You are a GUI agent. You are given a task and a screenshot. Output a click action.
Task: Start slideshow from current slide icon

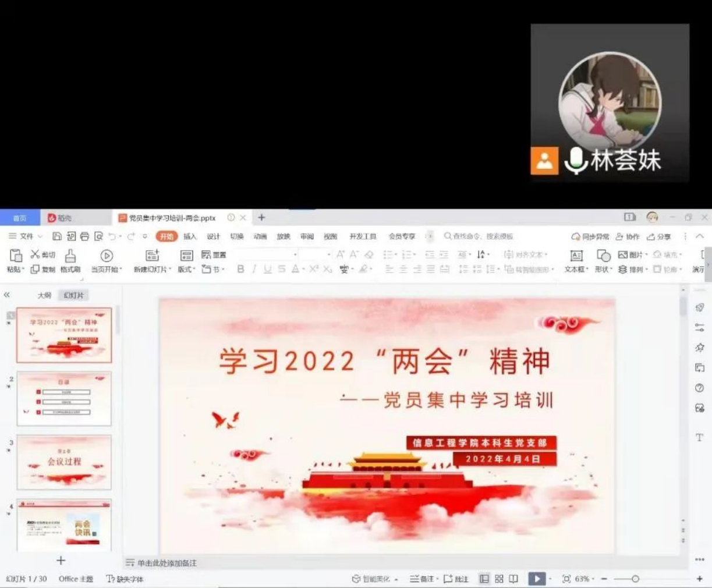tap(106, 256)
